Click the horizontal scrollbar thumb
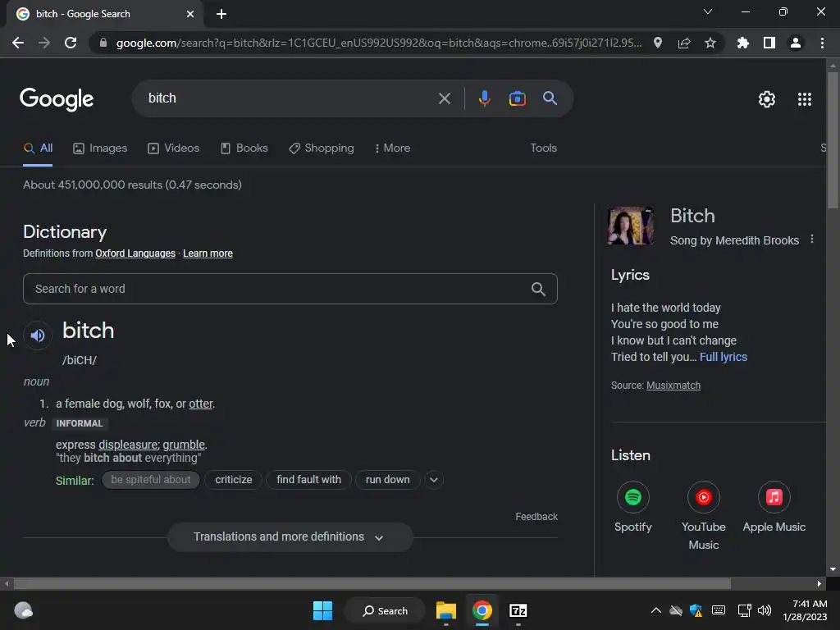The width and height of the screenshot is (840, 630). tap(372, 583)
